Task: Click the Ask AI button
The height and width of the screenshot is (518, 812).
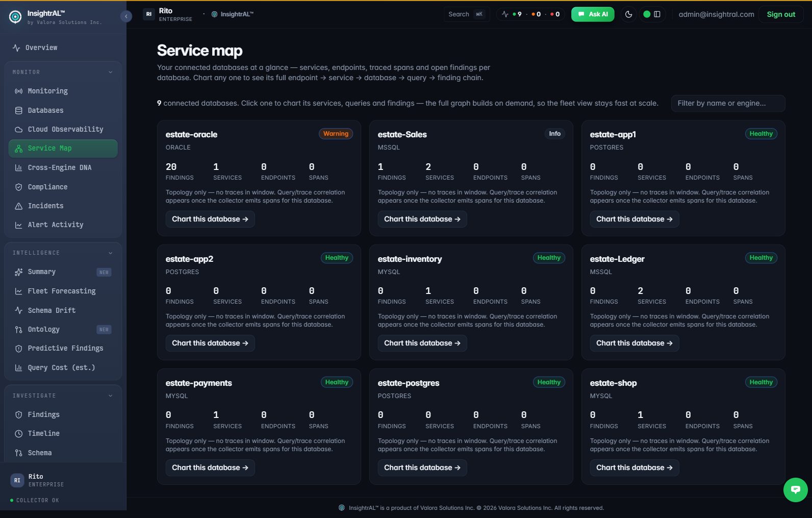Action: (x=593, y=14)
